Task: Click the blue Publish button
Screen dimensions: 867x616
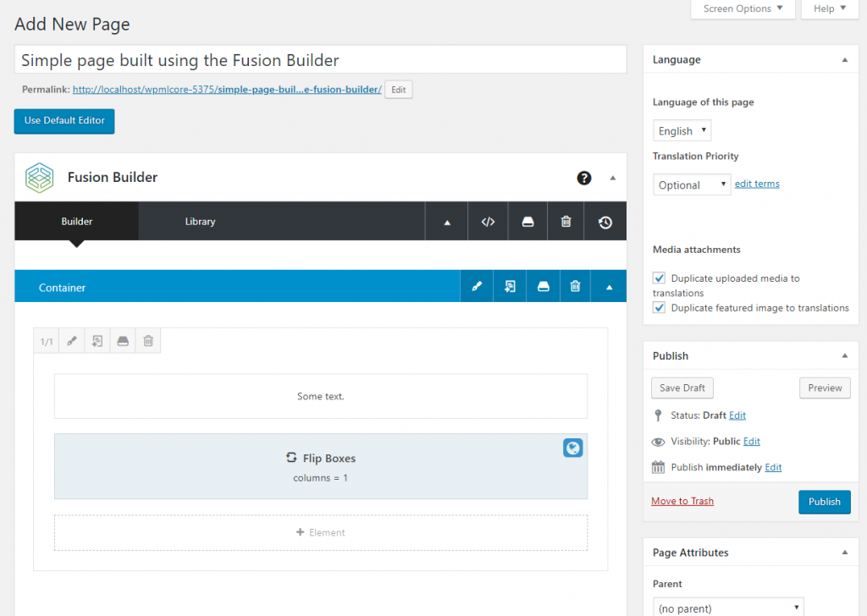Action: coord(825,502)
